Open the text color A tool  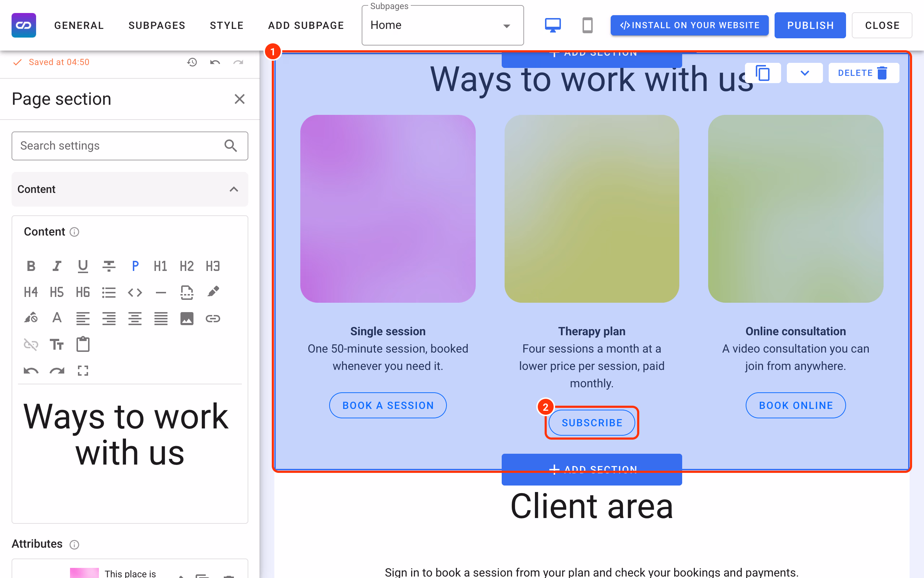pos(57,318)
